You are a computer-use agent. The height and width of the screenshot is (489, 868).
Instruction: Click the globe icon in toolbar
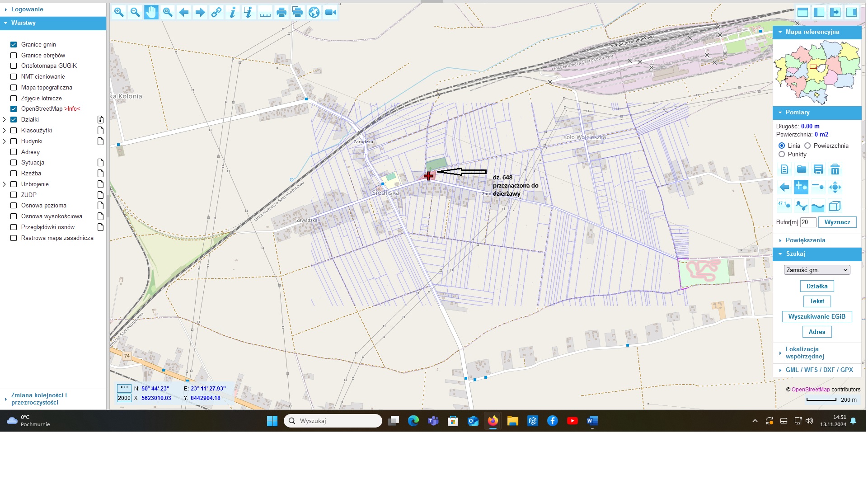click(314, 12)
